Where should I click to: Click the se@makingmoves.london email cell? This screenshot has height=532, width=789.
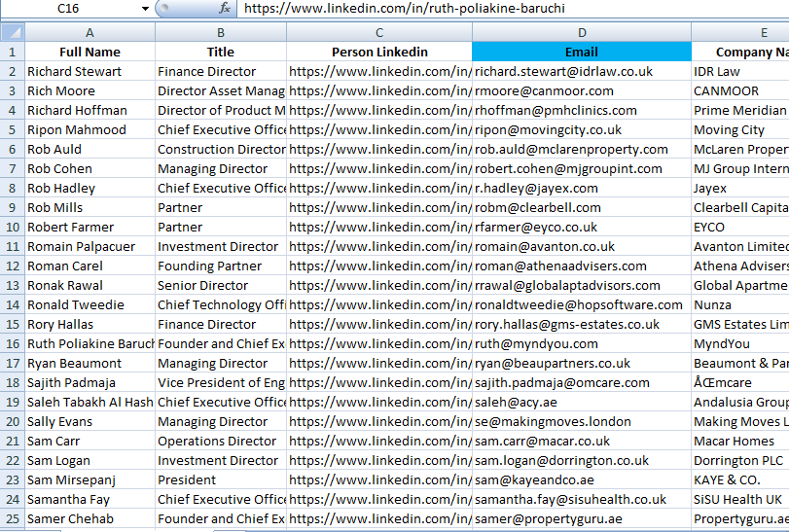tap(582, 422)
